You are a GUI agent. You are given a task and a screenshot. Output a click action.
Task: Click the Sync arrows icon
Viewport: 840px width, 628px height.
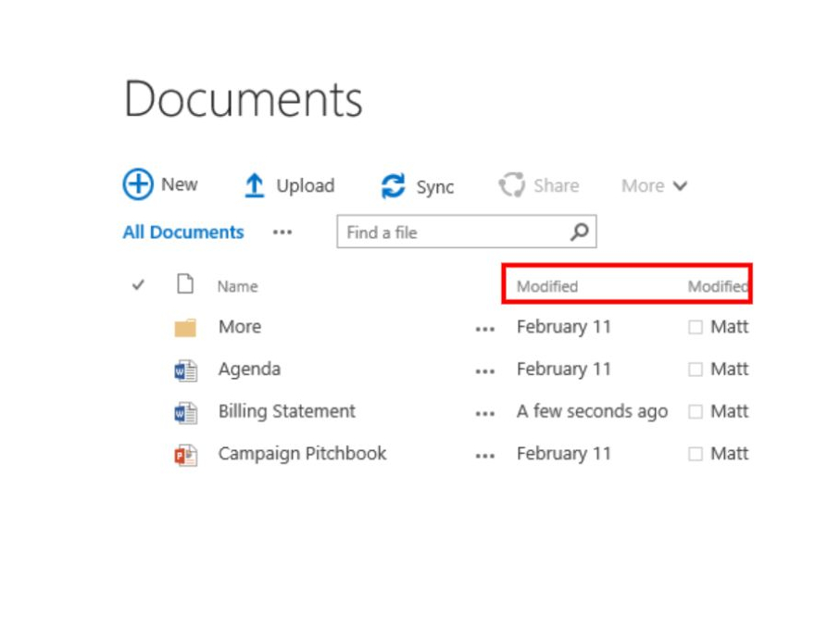pyautogui.click(x=394, y=186)
